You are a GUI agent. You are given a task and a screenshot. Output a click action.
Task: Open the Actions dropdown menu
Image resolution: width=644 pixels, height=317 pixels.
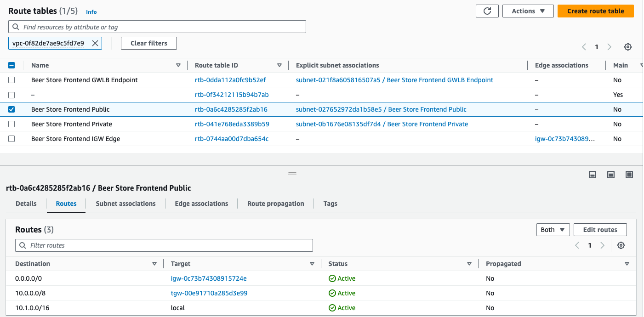(x=528, y=11)
